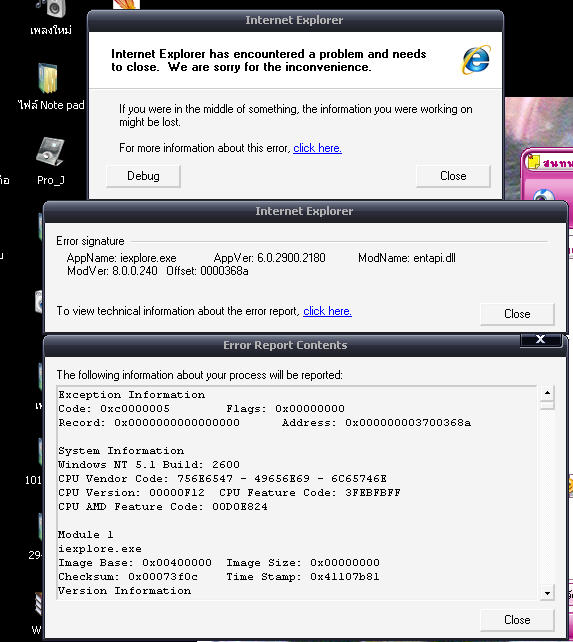Open the 'click here' link to view technical information
Viewport: 573px width, 642px height.
click(x=327, y=311)
